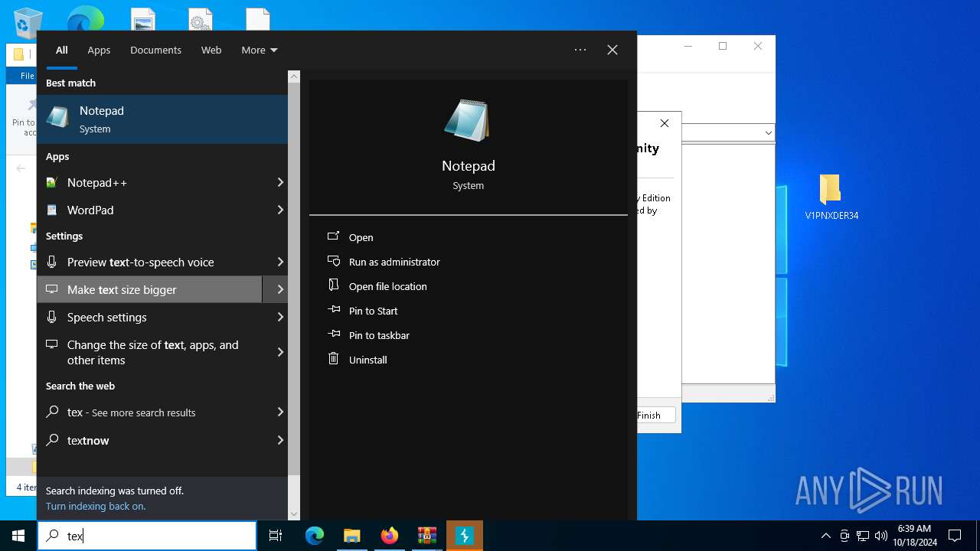Open the blue lightning app on taskbar
The width and height of the screenshot is (980, 551).
[464, 536]
